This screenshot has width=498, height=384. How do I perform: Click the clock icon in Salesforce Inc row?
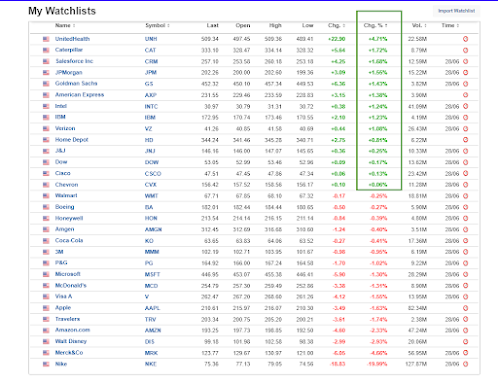pos(466,62)
